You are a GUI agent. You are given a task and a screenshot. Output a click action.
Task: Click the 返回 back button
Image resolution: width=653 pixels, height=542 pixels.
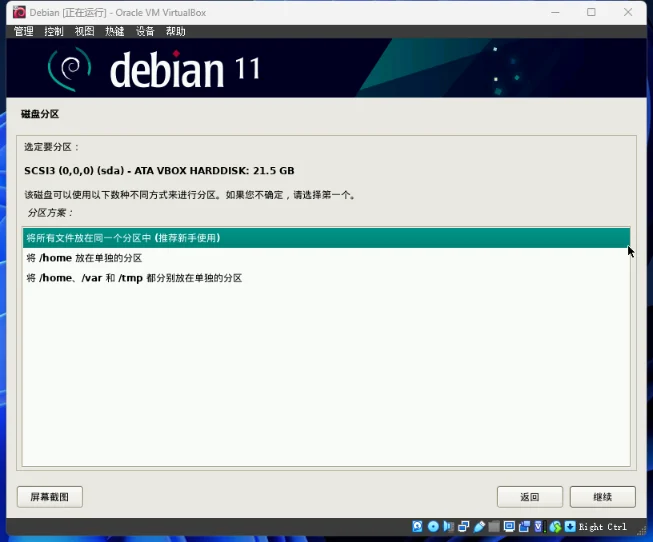click(x=530, y=497)
